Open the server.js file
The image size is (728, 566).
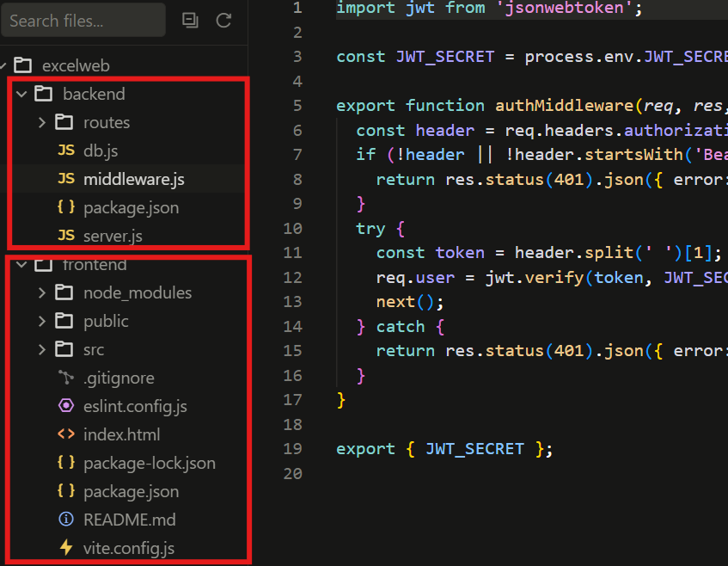point(113,236)
